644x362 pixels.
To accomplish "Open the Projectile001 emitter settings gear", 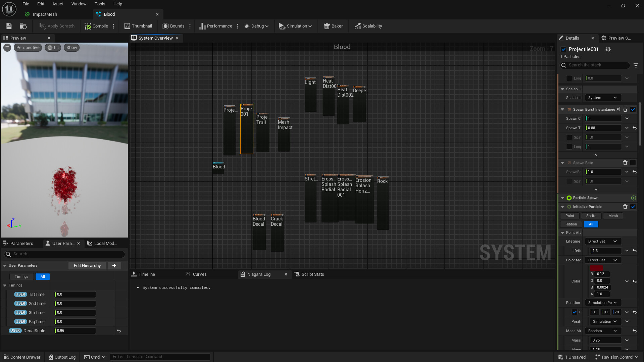I will coord(608,49).
